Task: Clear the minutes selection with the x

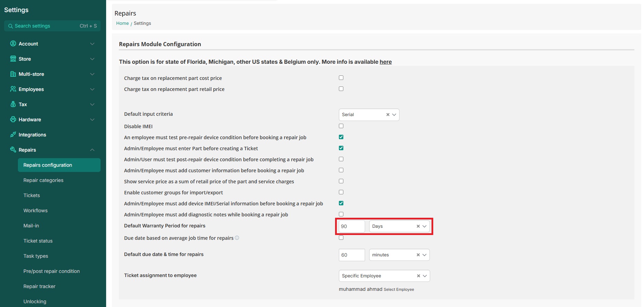Action: pyautogui.click(x=418, y=255)
